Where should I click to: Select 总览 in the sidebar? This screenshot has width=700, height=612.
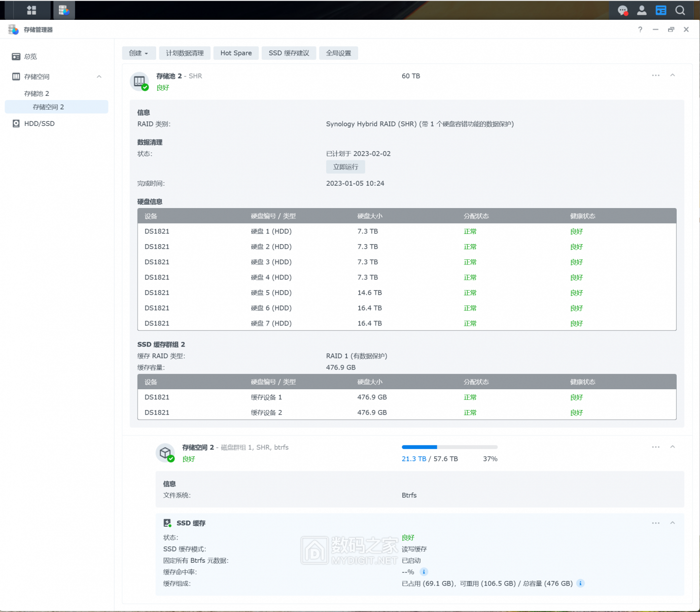point(30,56)
